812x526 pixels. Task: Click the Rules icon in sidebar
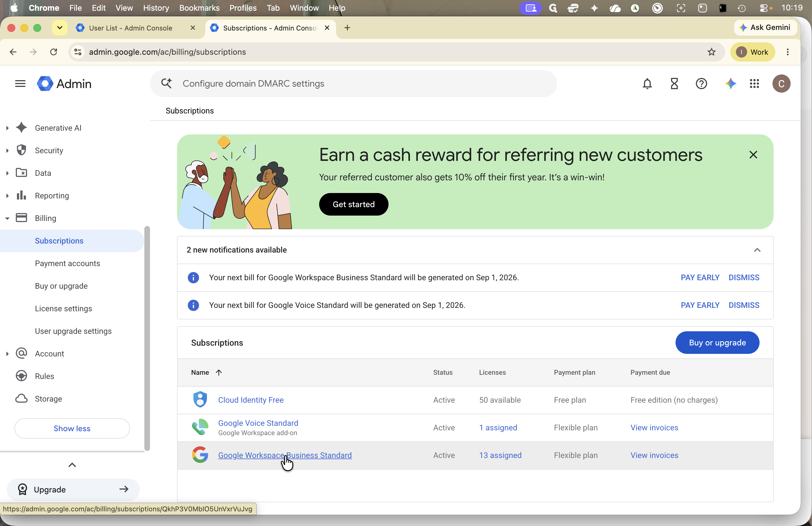(21, 376)
